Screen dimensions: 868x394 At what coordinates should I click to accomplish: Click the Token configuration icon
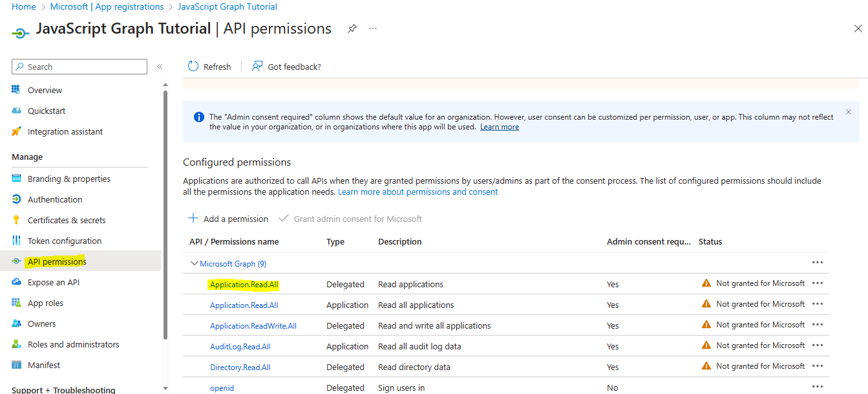17,241
